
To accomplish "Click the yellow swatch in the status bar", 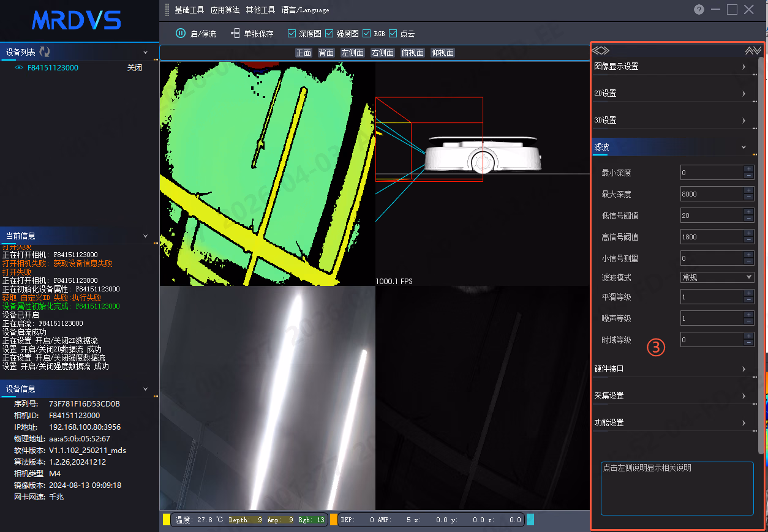I will pos(167,520).
